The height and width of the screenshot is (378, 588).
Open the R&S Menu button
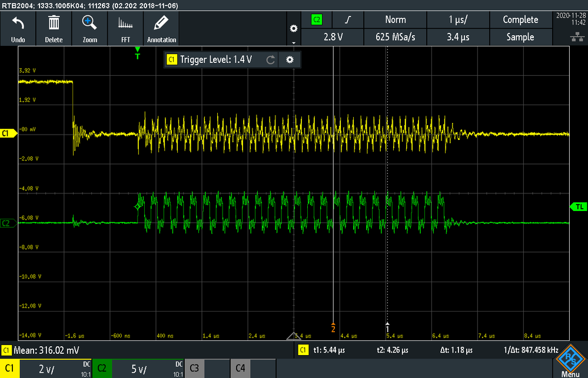[570, 361]
